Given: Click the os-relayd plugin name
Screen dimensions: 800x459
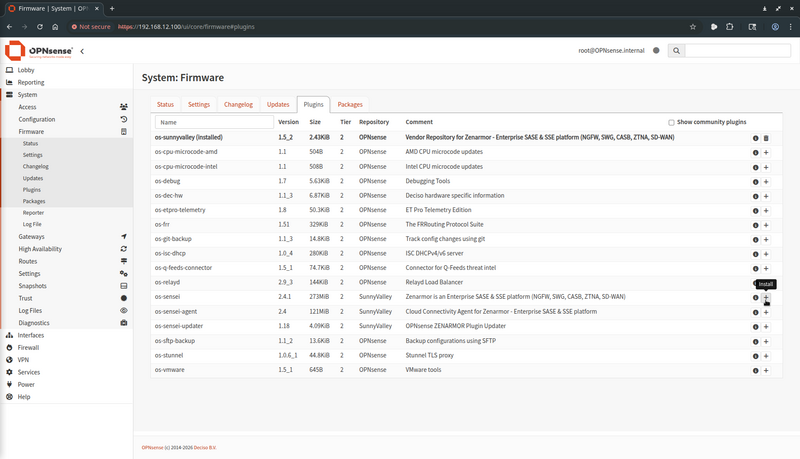Looking at the screenshot, I should click(x=167, y=283).
